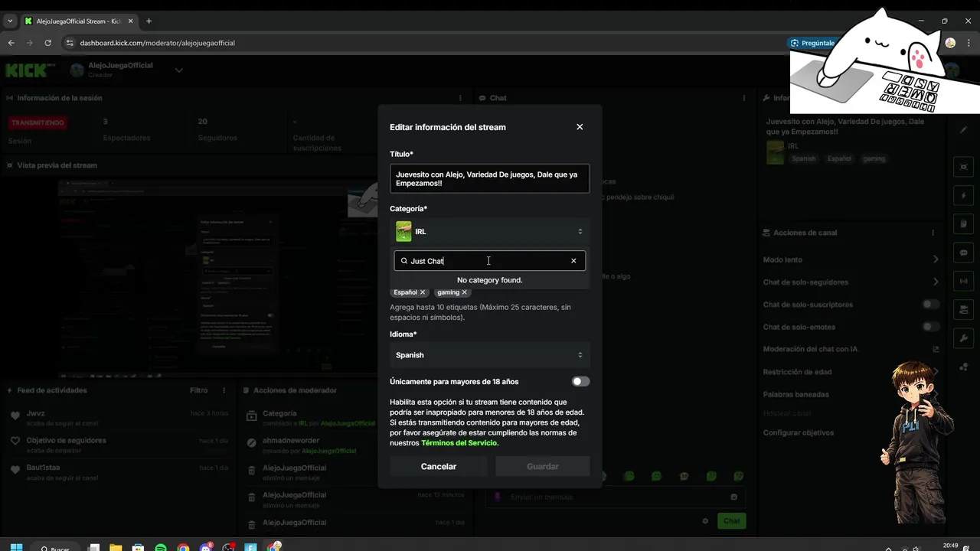This screenshot has width=980, height=551.
Task: Select the AlejoJuegaOfficial Stream browser tab
Action: pyautogui.click(x=78, y=21)
